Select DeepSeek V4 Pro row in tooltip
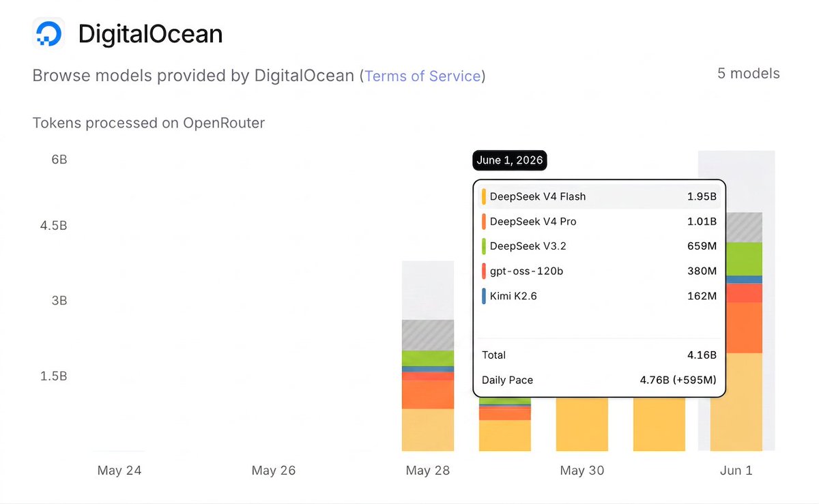Image resolution: width=819 pixels, height=504 pixels. 599,222
